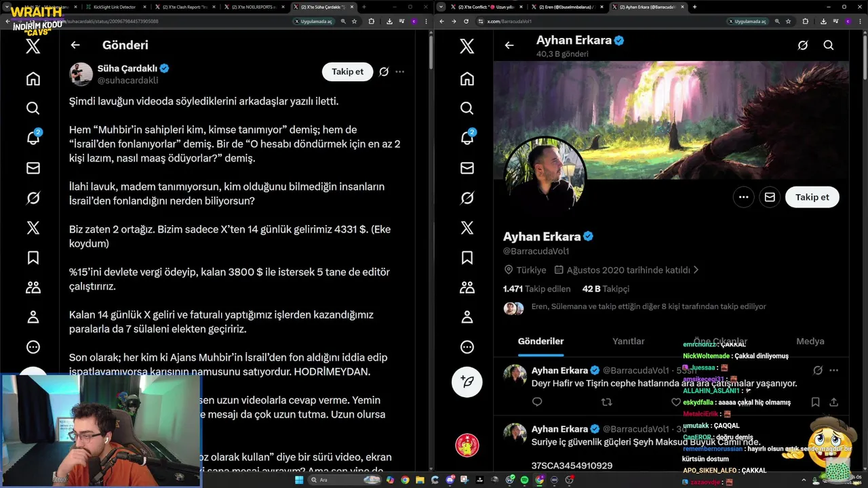Open Grok icon in left window sidebar

(x=33, y=198)
